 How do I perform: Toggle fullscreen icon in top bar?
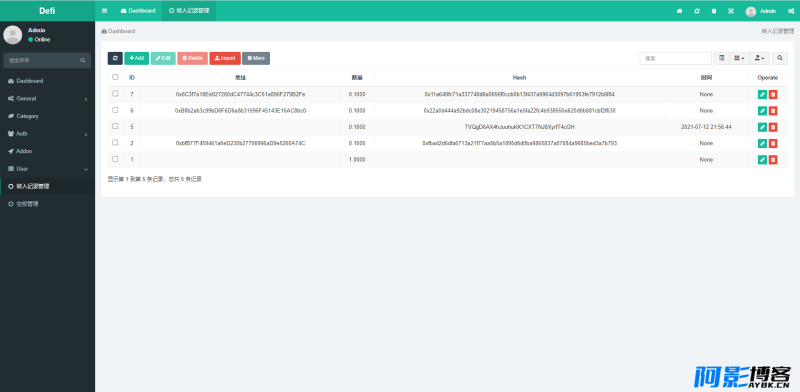[x=731, y=11]
